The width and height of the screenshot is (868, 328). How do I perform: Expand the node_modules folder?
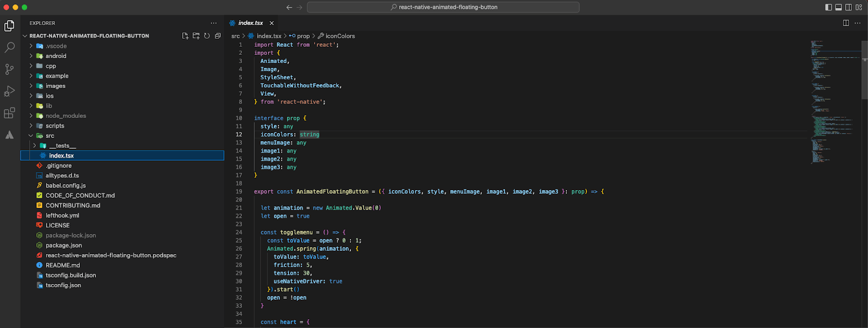[66, 116]
